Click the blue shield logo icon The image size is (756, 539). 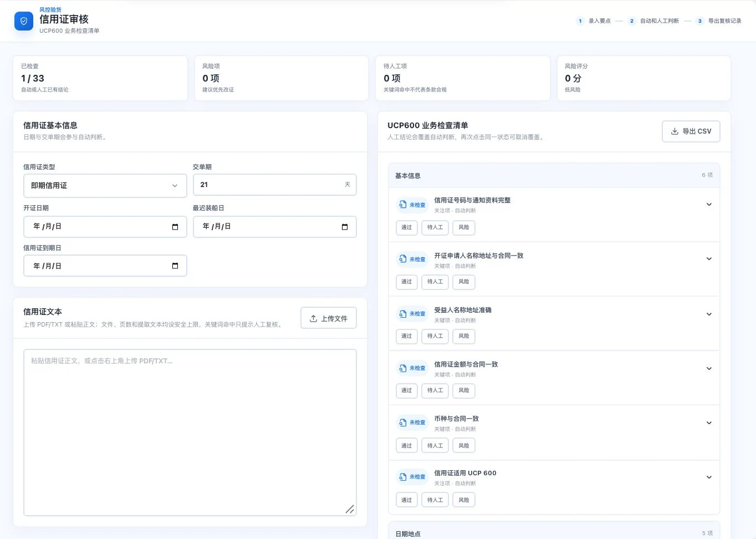[24, 21]
